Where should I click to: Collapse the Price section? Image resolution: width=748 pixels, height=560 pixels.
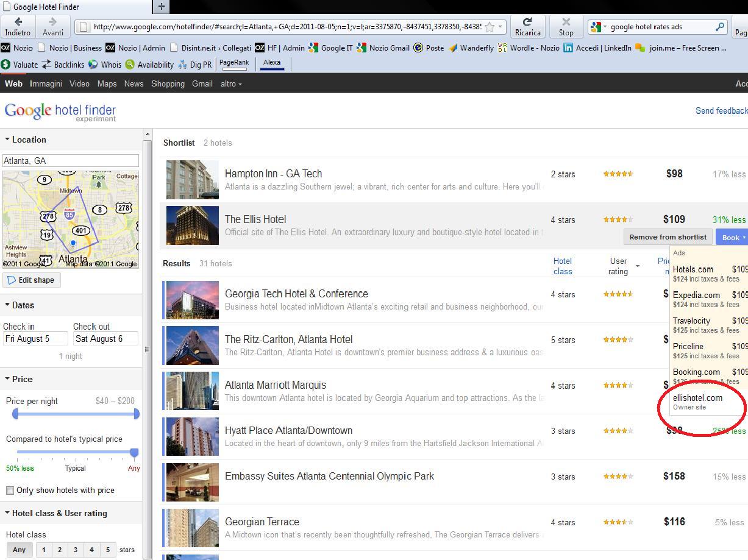(18, 379)
